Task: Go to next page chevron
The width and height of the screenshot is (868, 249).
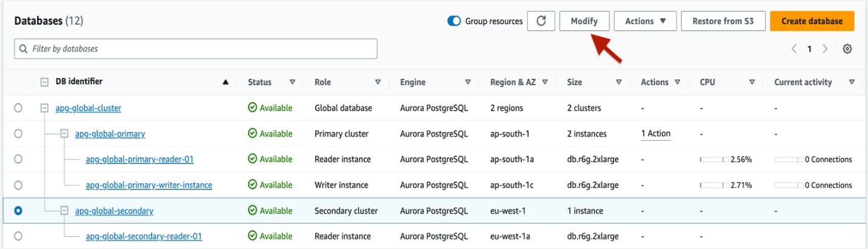Action: pyautogui.click(x=825, y=49)
